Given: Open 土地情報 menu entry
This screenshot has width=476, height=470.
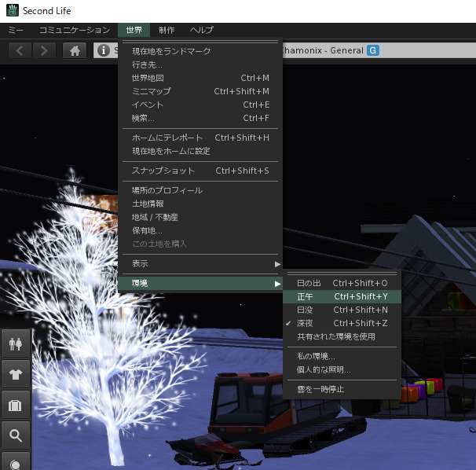Looking at the screenshot, I should point(200,204).
